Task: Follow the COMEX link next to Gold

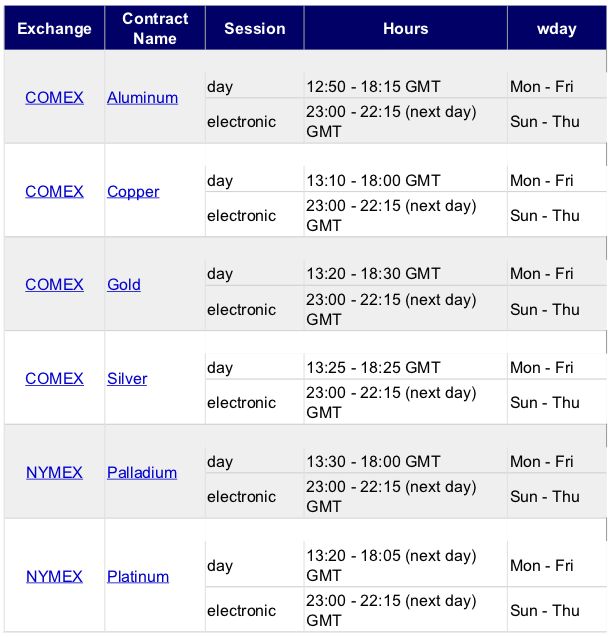Action: (54, 284)
